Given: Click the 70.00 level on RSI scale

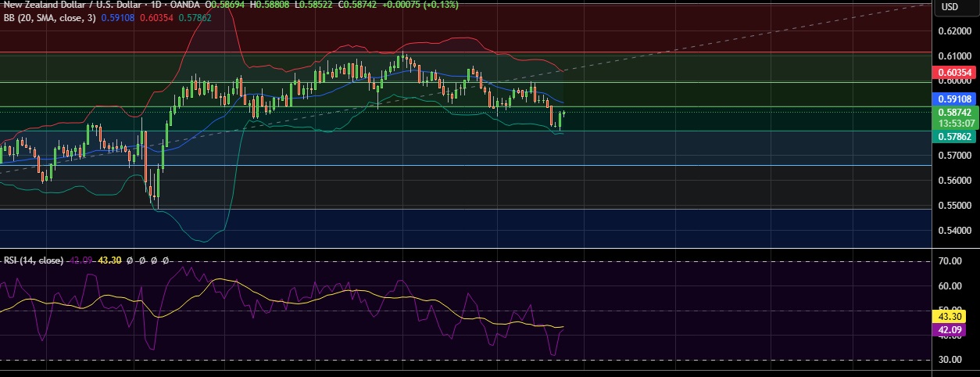Looking at the screenshot, I should point(950,261).
